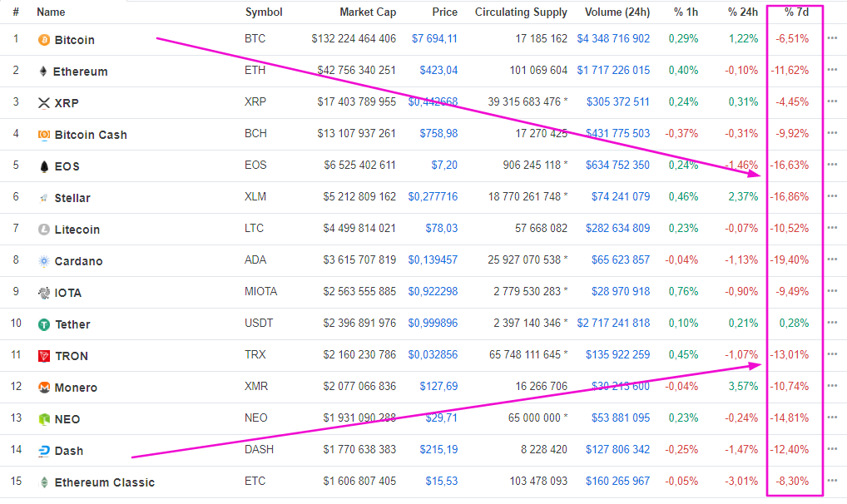This screenshot has width=847, height=504.
Task: Sort by Circulating Supply column header
Action: 521,12
